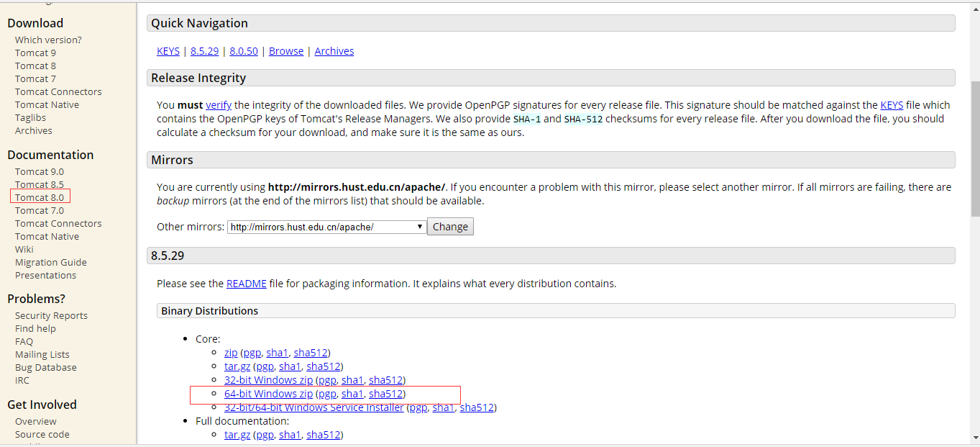Click Archives in Quick Navigation
The image size is (980, 447).
pyautogui.click(x=334, y=51)
